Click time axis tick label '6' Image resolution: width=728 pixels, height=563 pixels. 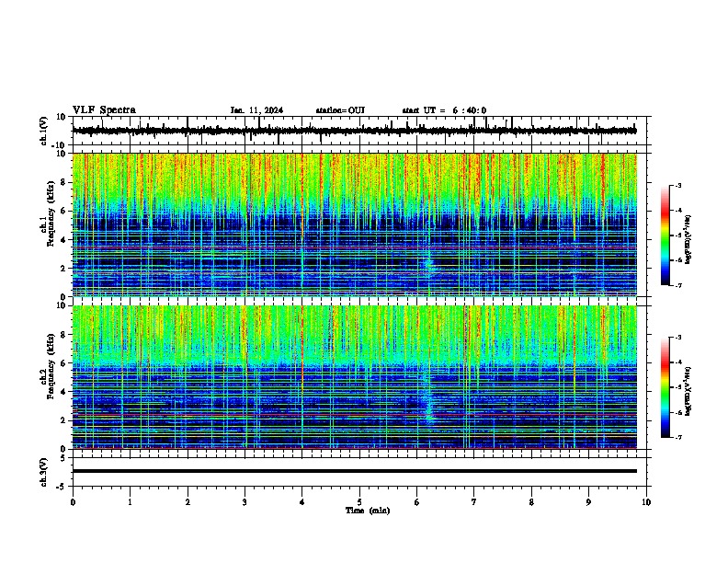(x=417, y=502)
